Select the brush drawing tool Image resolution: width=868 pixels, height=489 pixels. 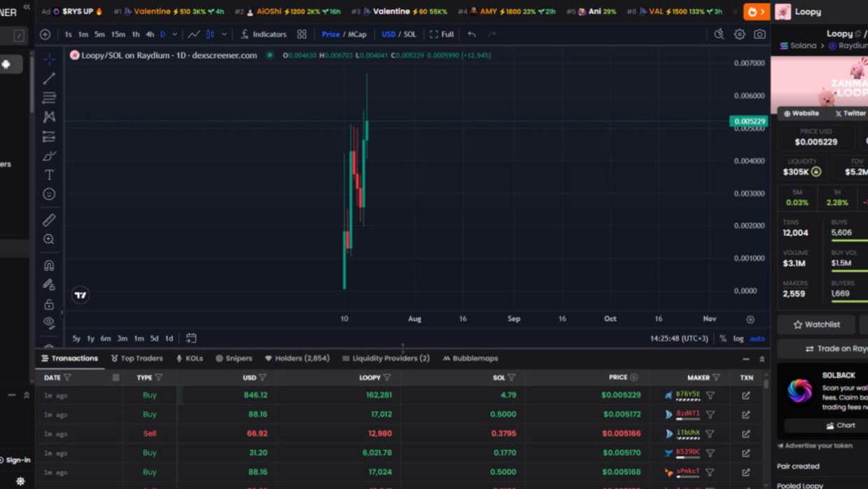click(49, 156)
